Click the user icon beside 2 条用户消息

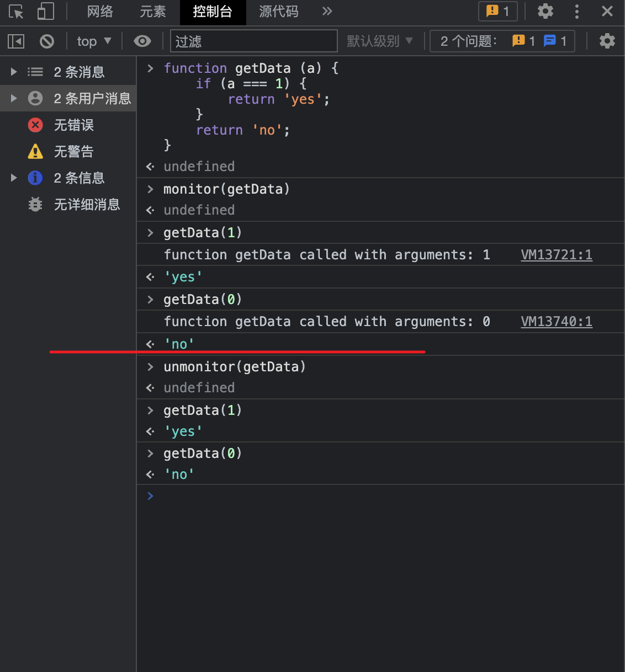[x=35, y=98]
